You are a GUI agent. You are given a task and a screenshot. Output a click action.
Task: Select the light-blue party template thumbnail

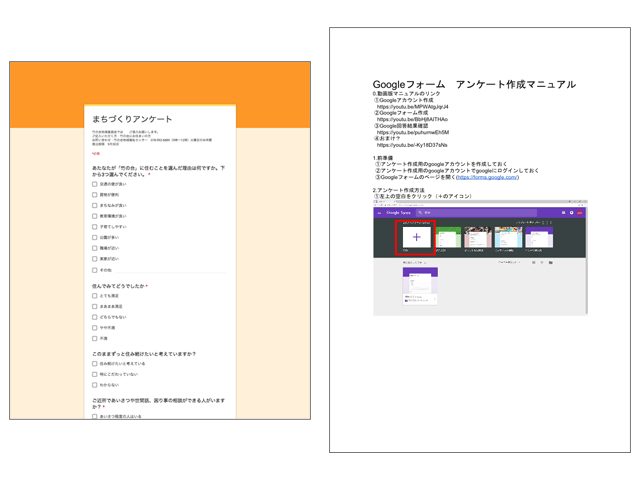pyautogui.click(x=509, y=237)
